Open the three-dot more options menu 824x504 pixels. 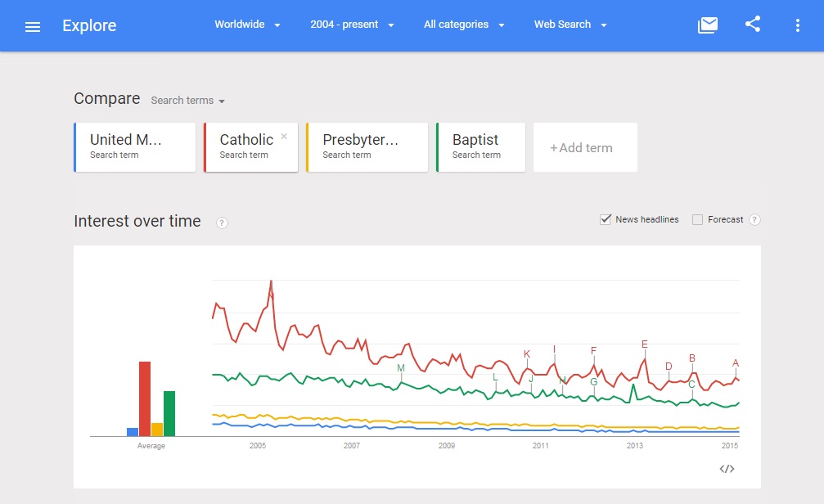pyautogui.click(x=798, y=25)
